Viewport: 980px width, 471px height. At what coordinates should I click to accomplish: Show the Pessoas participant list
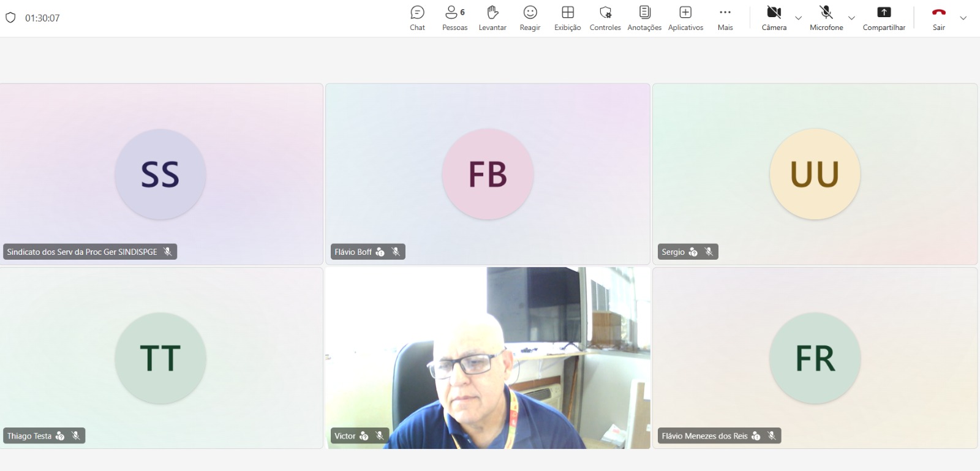454,18
